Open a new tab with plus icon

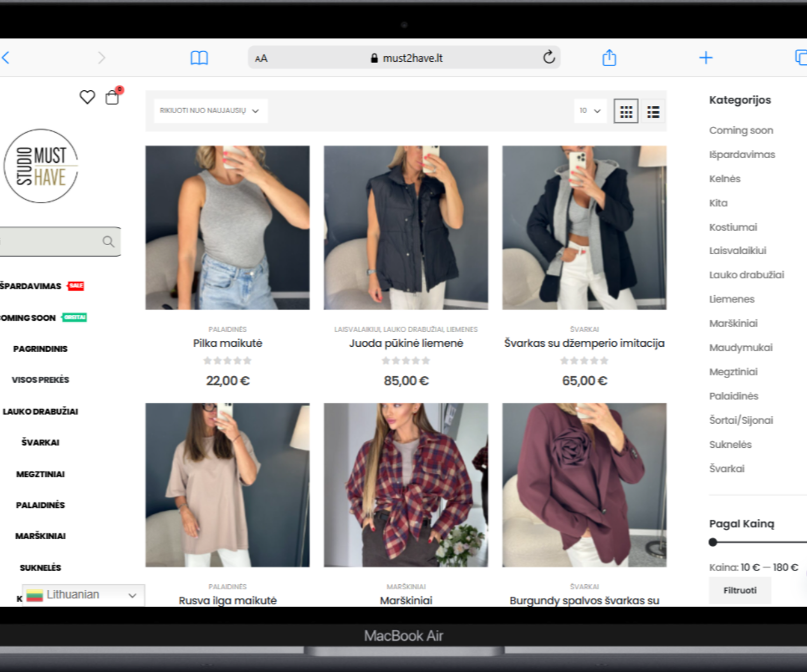(705, 58)
